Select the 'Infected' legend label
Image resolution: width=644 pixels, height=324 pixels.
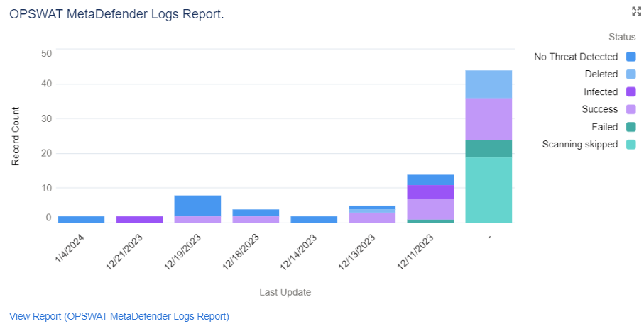[601, 92]
